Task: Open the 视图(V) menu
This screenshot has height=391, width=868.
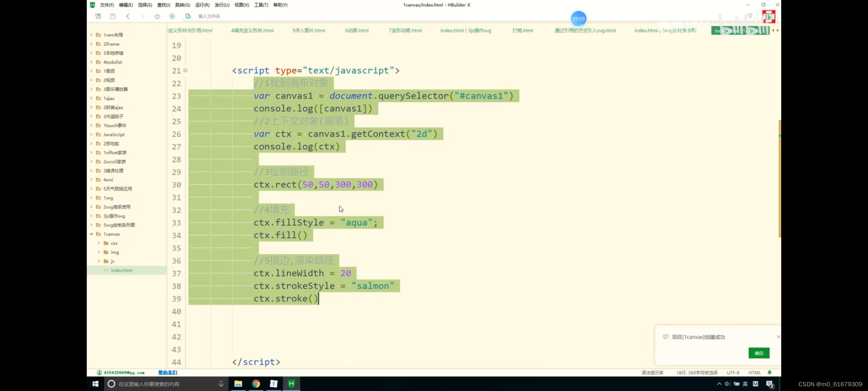Action: [x=242, y=5]
